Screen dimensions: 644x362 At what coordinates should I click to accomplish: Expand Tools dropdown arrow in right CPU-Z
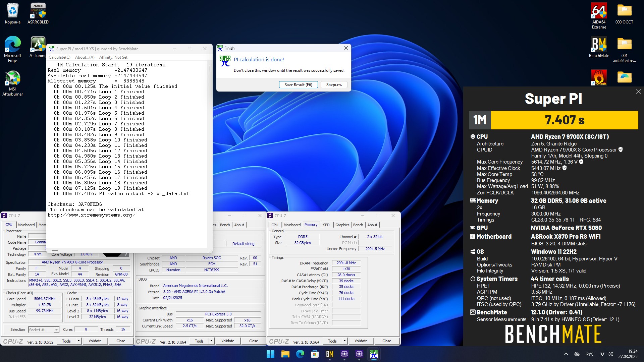(344, 341)
